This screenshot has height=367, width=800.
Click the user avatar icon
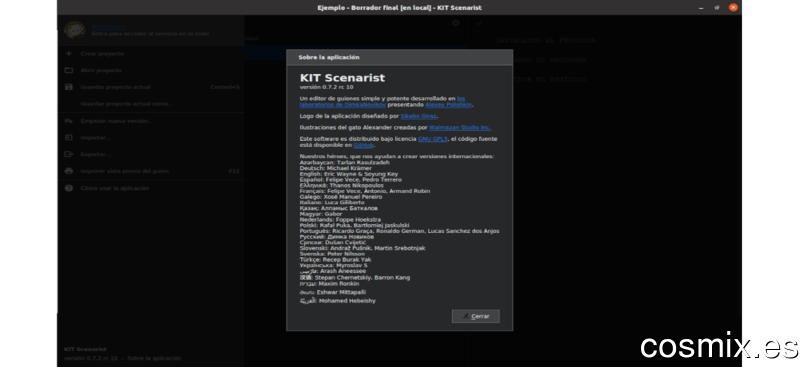74,30
